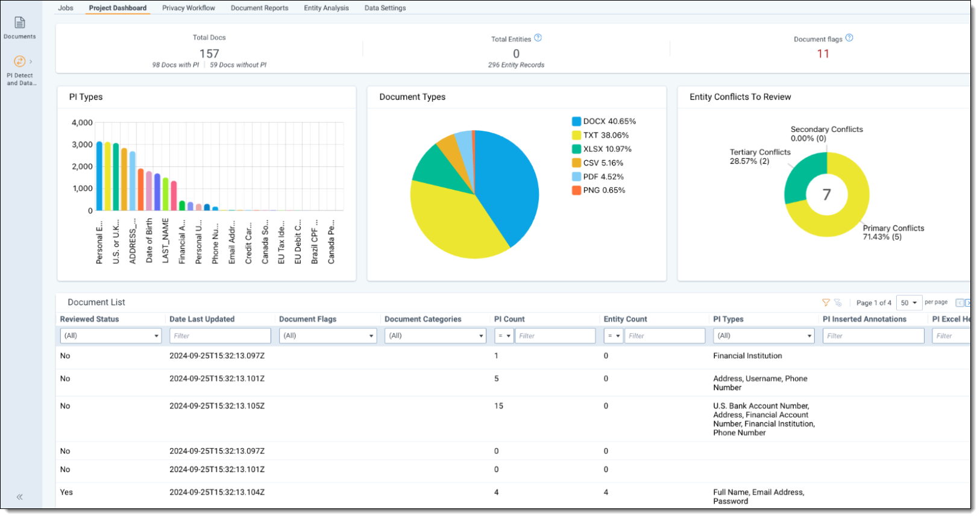This screenshot has height=518, width=980.
Task: Open the Entity Analysis tab
Action: (x=326, y=8)
